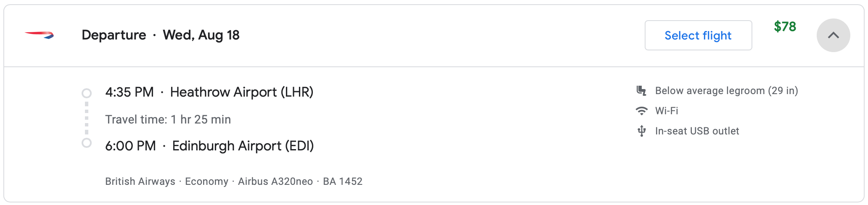This screenshot has width=868, height=205.
Task: Click the British Airways logo icon
Action: point(39,35)
